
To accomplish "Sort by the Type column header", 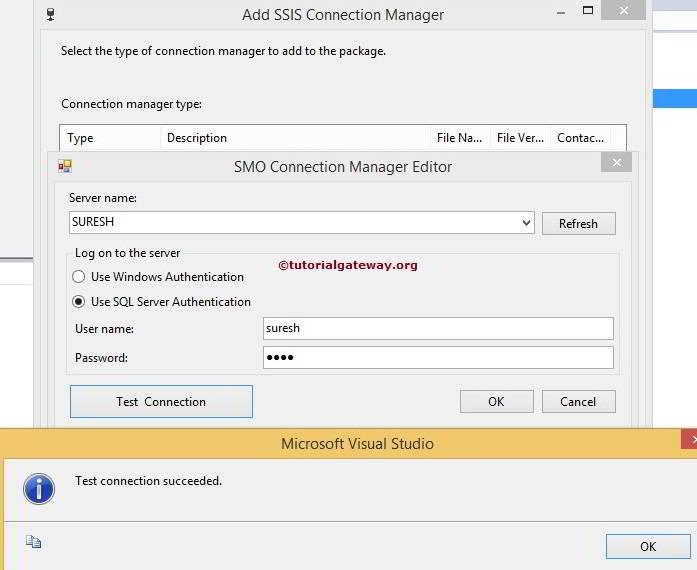I will click(x=110, y=138).
